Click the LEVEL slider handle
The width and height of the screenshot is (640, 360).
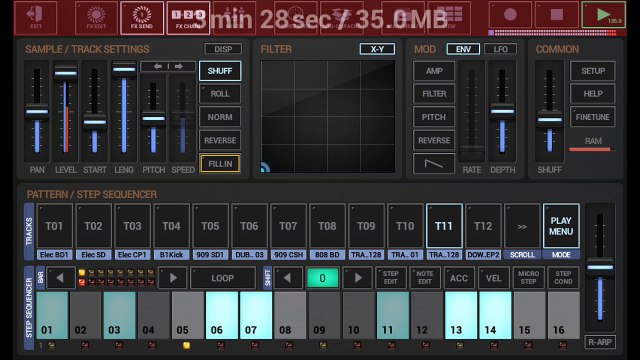65,73
